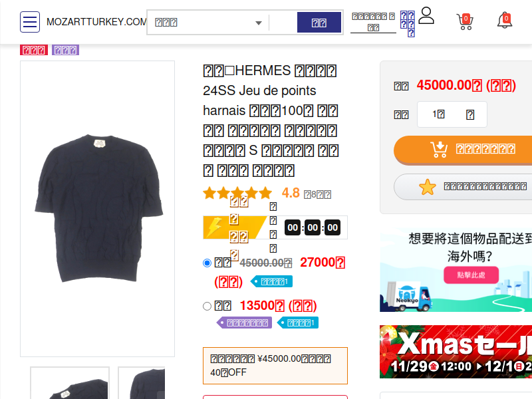This screenshot has width=532, height=399.
Task: Click the product title starting with HERMES
Action: tap(271, 120)
